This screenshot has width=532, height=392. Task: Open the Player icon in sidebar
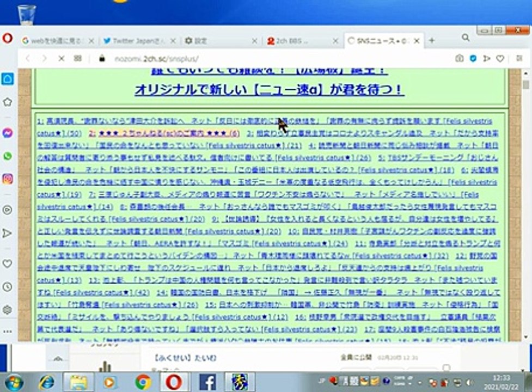[x=8, y=210]
